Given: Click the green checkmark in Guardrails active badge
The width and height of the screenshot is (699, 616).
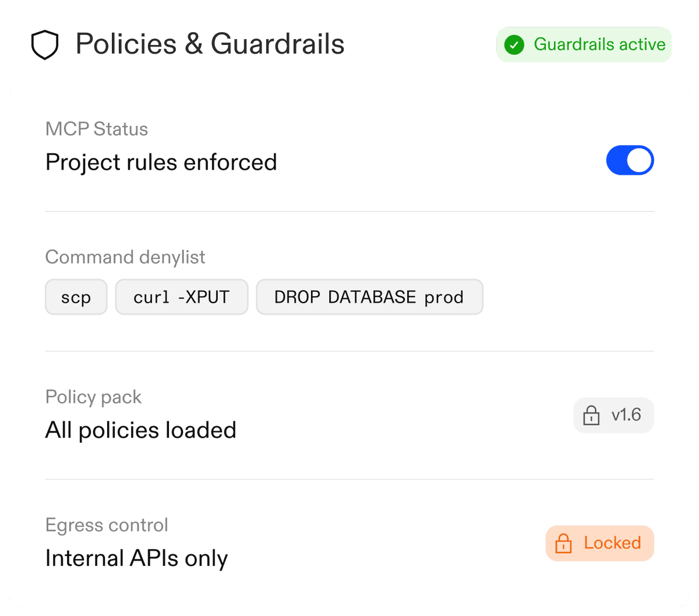Looking at the screenshot, I should (x=515, y=44).
